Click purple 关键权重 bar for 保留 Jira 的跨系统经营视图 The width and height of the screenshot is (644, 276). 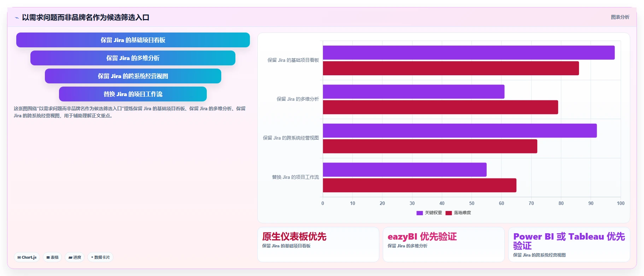[460, 131]
